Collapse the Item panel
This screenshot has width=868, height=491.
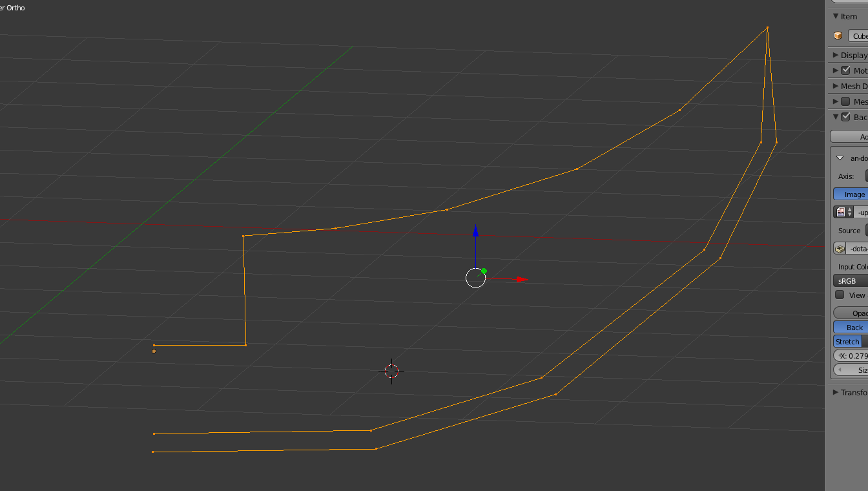tap(836, 16)
